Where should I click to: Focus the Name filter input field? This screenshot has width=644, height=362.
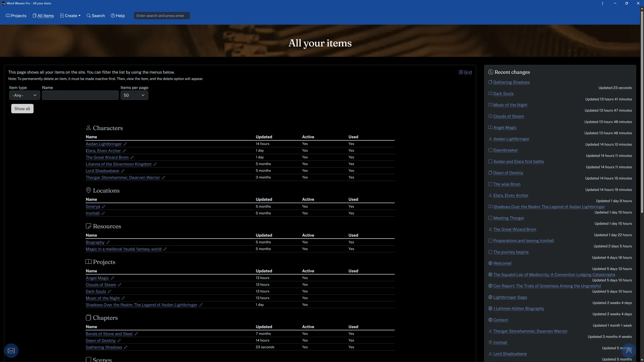click(x=80, y=95)
